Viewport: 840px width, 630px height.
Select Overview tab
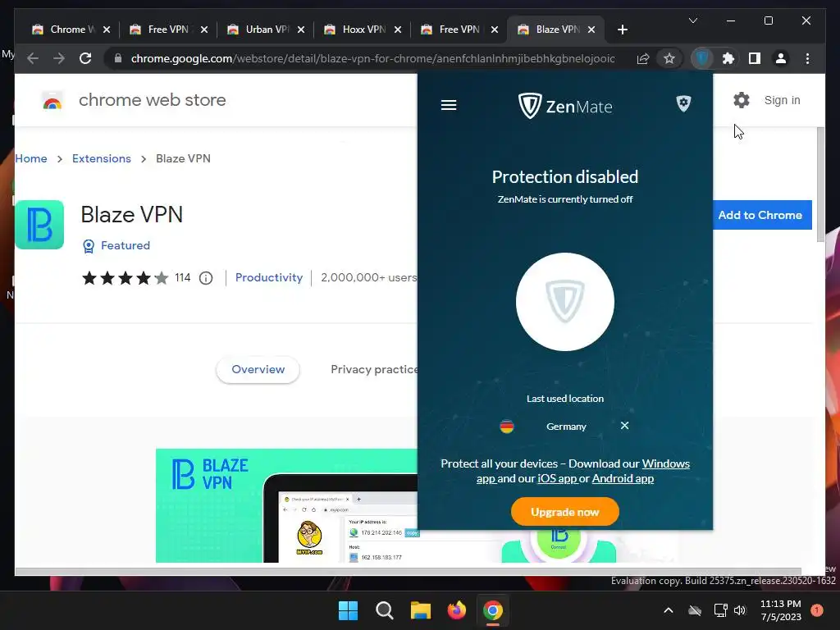pos(258,370)
